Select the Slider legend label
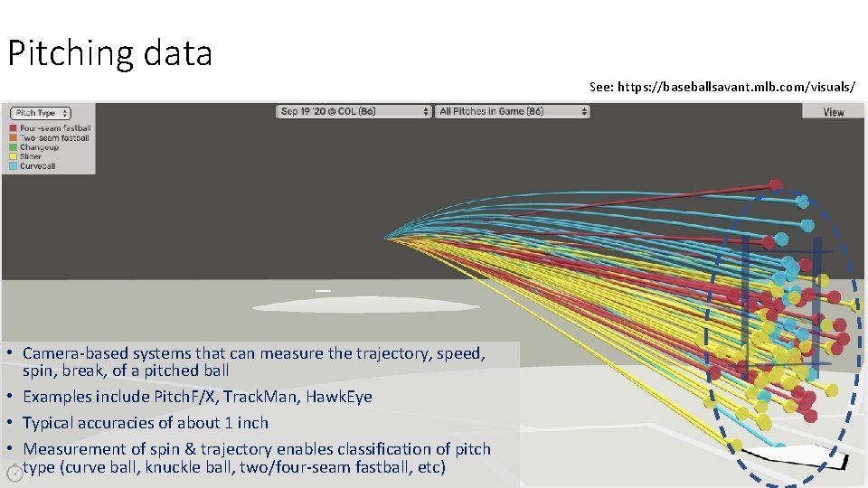Image resolution: width=868 pixels, height=488 pixels. (x=31, y=156)
